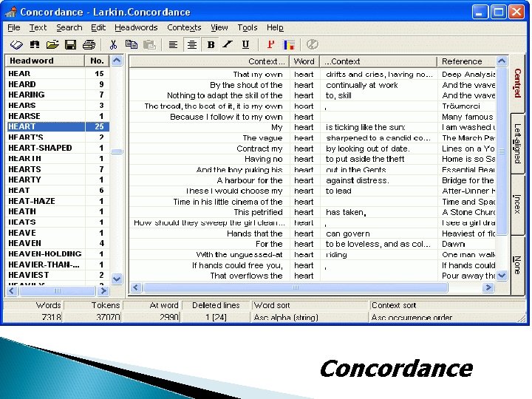Open the Help menu

275,27
